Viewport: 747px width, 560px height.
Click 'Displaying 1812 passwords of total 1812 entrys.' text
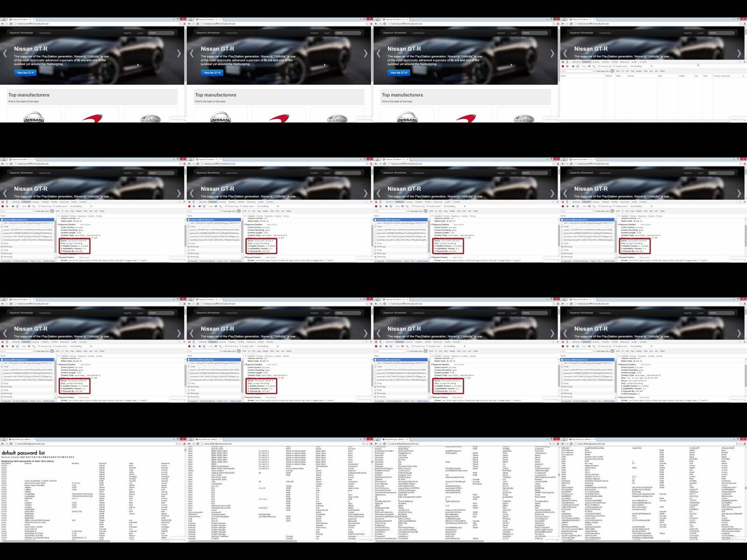28,461
